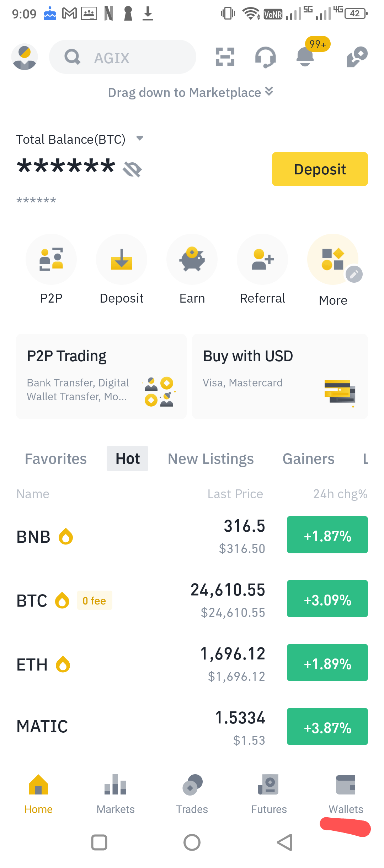
Task: Click the yellow Deposit button
Action: [x=320, y=169]
